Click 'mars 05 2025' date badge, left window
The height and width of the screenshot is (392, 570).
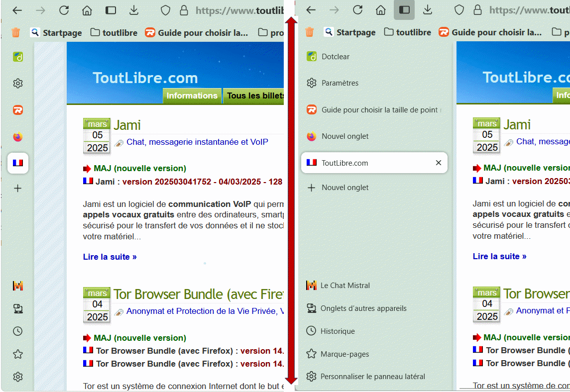[97, 136]
